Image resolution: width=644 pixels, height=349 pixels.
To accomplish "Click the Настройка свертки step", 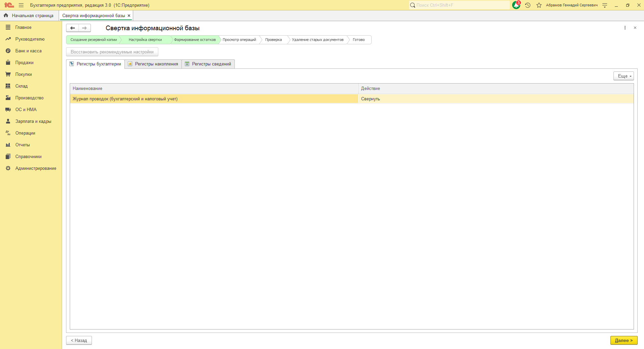I will [145, 40].
